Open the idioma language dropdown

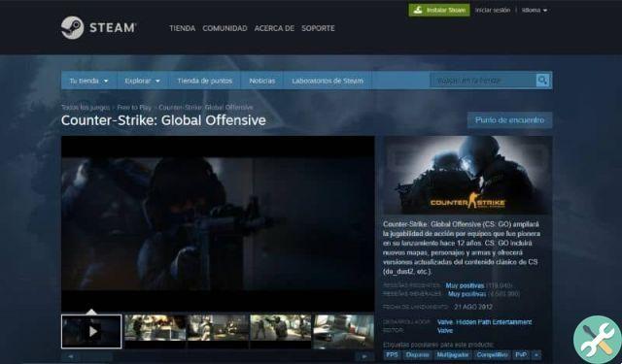pos(535,11)
